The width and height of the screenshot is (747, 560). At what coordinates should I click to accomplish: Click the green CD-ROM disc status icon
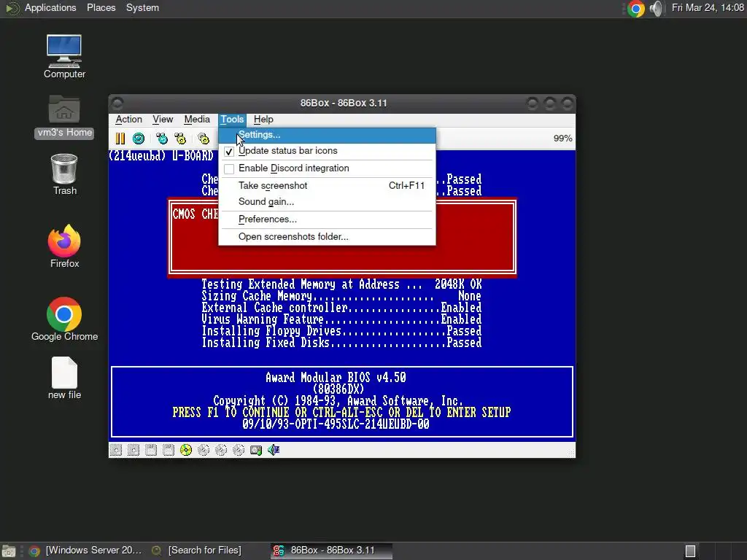(x=186, y=450)
